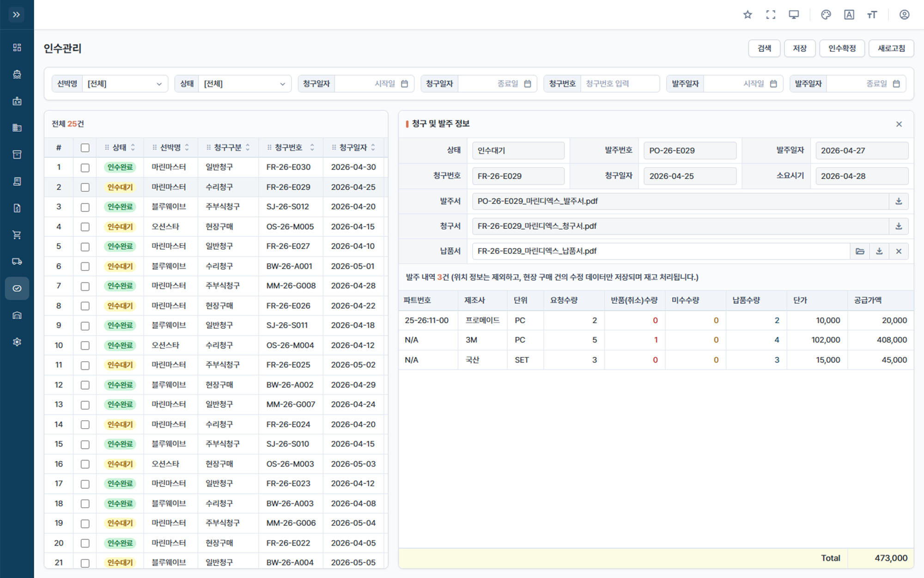Viewport: 924px width, 578px height.
Task: Click the 검색 button
Action: [x=764, y=48]
